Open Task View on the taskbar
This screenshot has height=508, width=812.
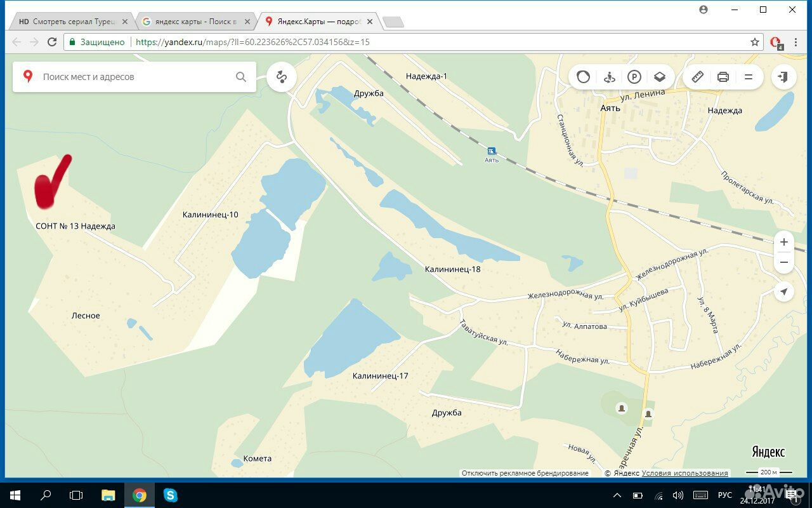coord(76,495)
